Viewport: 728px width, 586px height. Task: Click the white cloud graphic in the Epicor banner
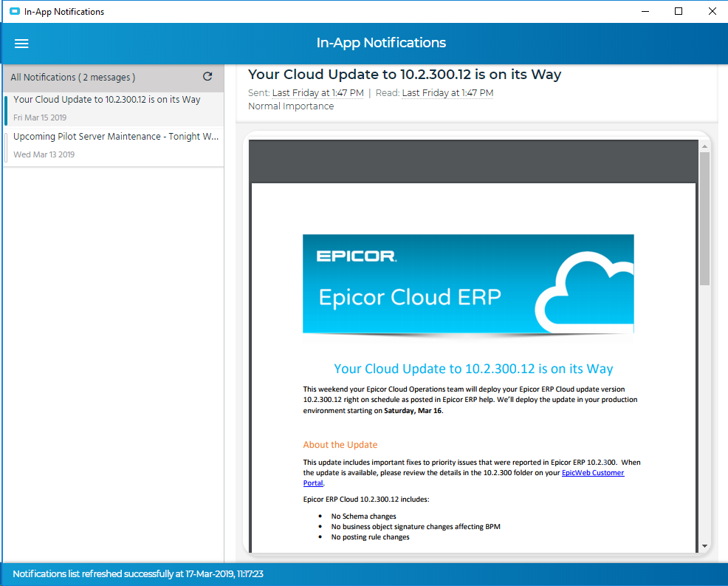click(585, 292)
